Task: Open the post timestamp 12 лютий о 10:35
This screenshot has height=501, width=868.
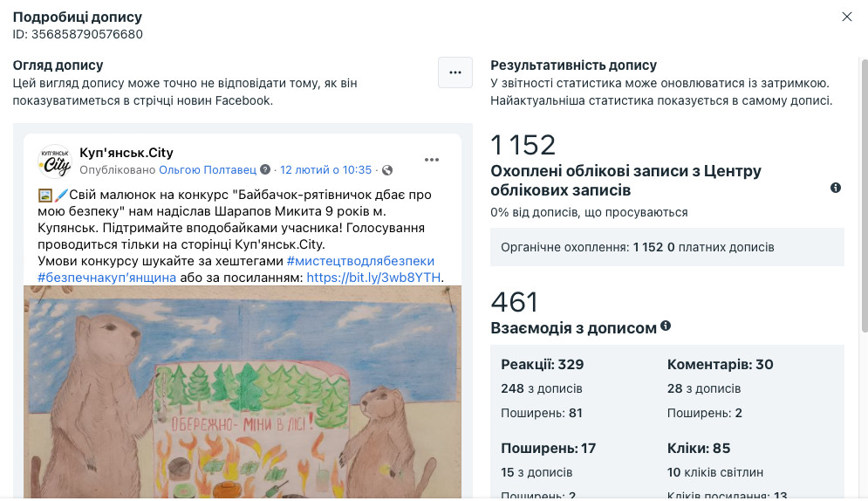Action: [x=325, y=170]
